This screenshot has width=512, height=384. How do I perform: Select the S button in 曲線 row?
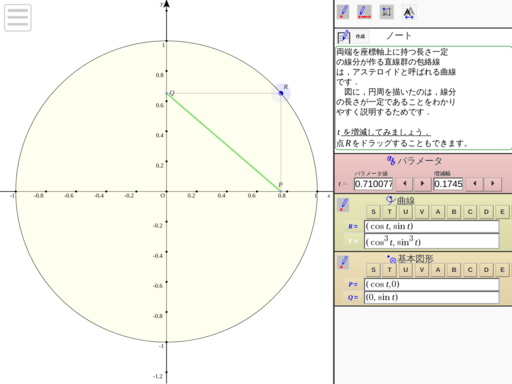(373, 212)
